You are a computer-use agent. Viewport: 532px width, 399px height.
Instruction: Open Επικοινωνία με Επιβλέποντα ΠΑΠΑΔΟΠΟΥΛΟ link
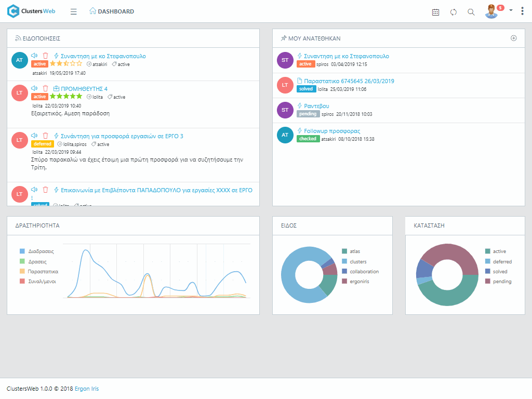pyautogui.click(x=156, y=190)
